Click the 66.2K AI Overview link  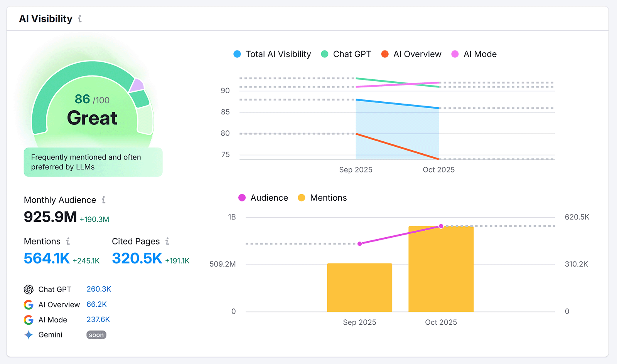click(96, 304)
